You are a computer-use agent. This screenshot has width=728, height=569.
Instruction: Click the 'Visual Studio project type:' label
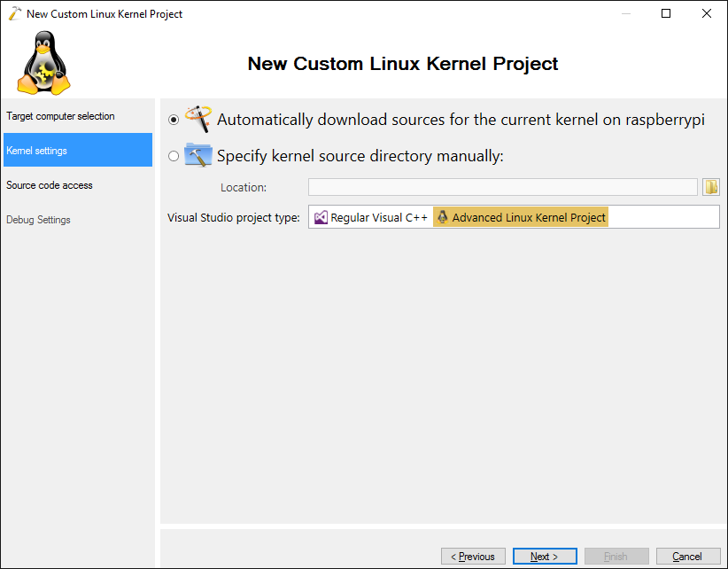pos(234,218)
